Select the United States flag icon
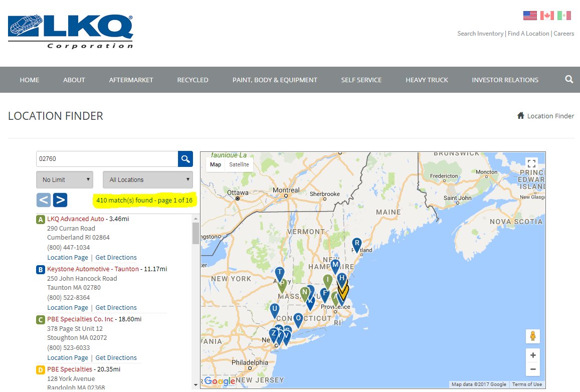Screen dimensions: 580x392 click(x=530, y=16)
